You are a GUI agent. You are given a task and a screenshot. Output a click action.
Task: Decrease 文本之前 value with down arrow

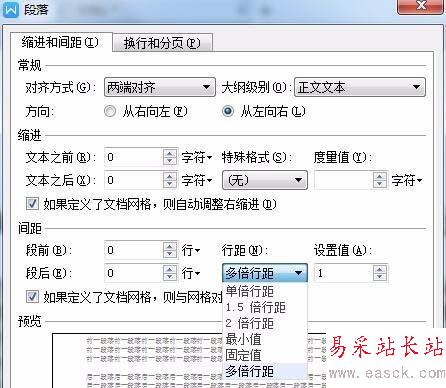pyautogui.click(x=170, y=161)
